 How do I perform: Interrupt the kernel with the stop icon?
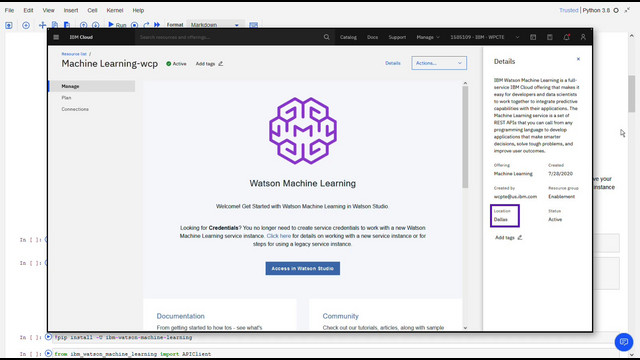(x=134, y=25)
